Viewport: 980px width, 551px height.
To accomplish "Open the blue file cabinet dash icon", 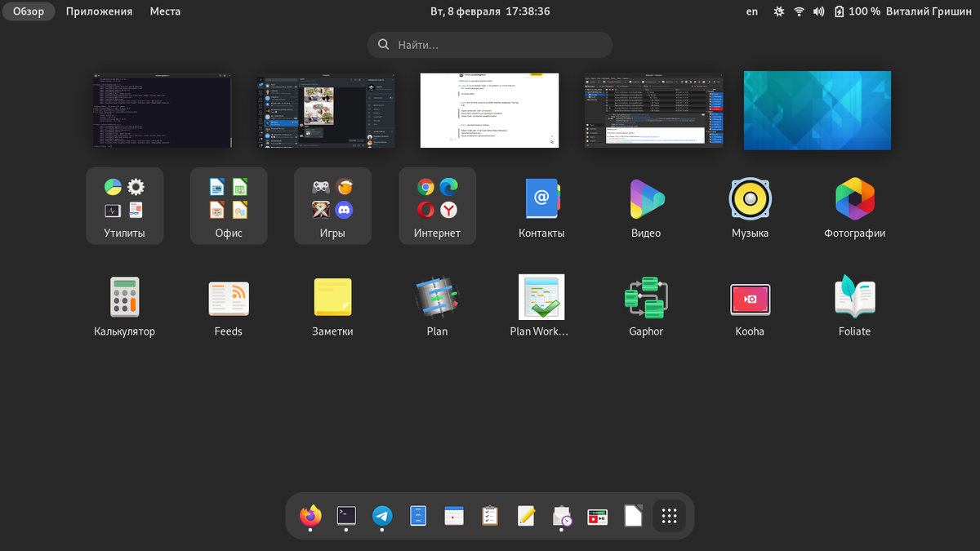I will coord(418,516).
